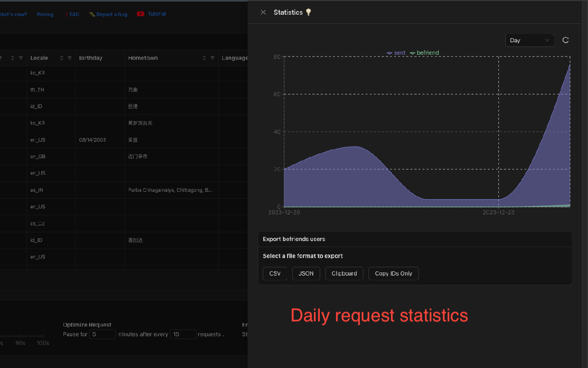
Task: Export befriended users as CSV
Action: coord(275,273)
